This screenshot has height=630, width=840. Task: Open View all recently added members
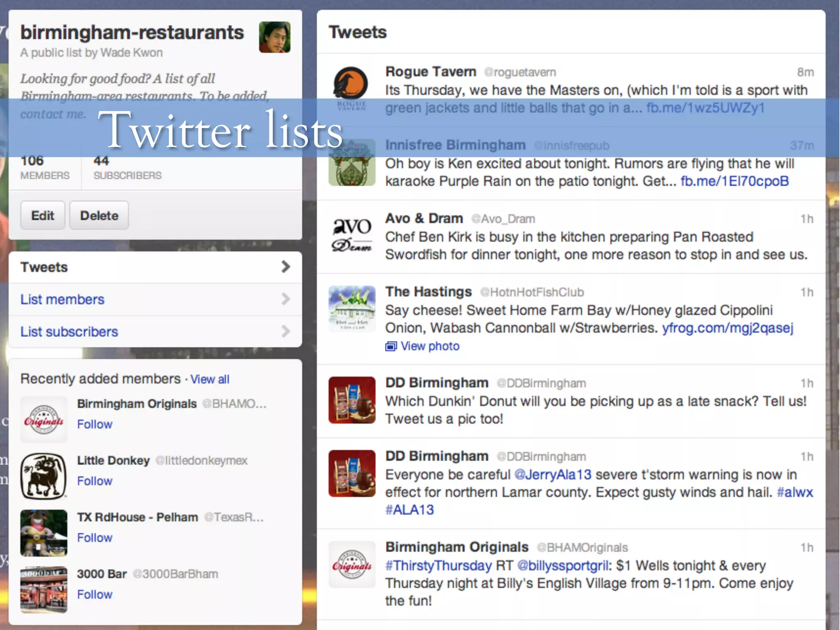coord(210,379)
